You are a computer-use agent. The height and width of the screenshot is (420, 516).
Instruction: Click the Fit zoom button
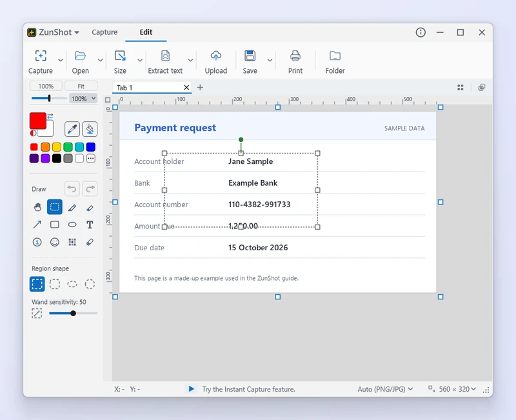click(81, 86)
